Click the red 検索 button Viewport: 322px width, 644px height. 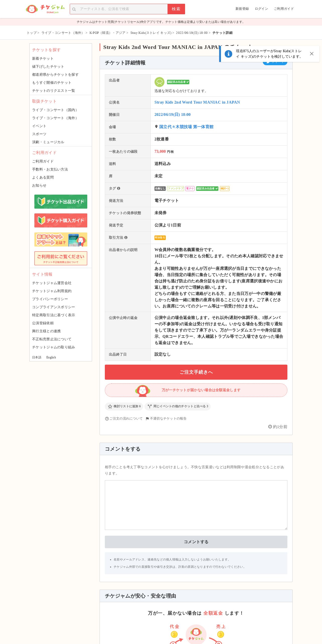click(x=176, y=9)
